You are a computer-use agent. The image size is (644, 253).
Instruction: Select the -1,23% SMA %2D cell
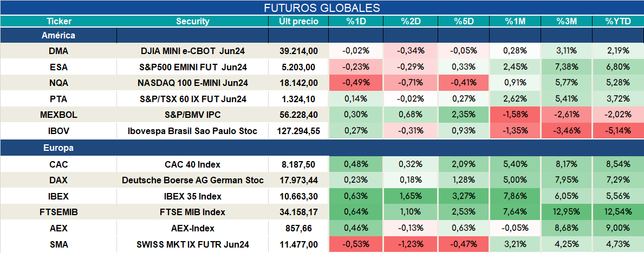pyautogui.click(x=411, y=244)
